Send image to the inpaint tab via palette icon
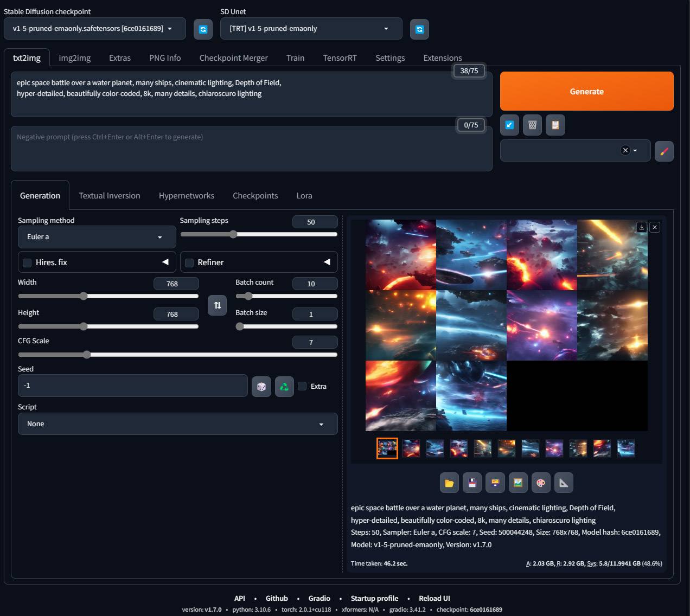Image resolution: width=690 pixels, height=616 pixels. pos(541,483)
